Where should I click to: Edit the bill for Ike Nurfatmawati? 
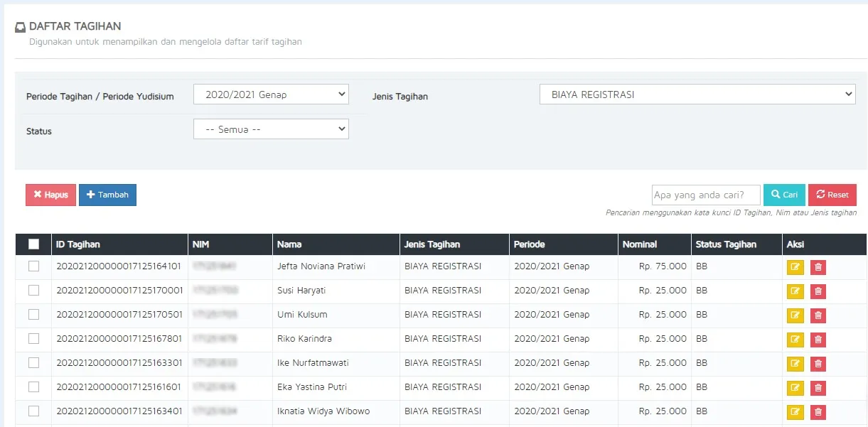click(795, 364)
